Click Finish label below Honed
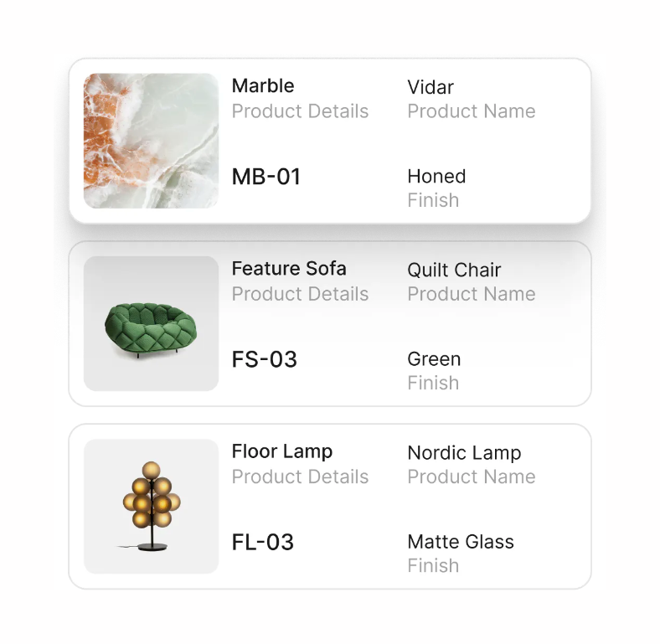Screen dimensions: 660x644 (433, 200)
